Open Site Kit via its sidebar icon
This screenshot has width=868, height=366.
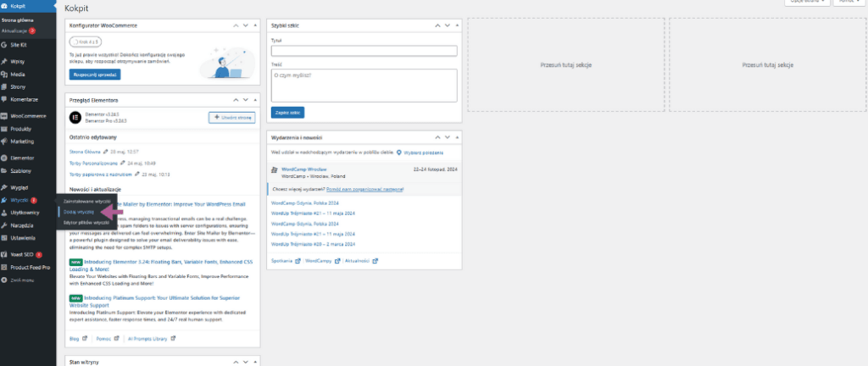point(4,45)
